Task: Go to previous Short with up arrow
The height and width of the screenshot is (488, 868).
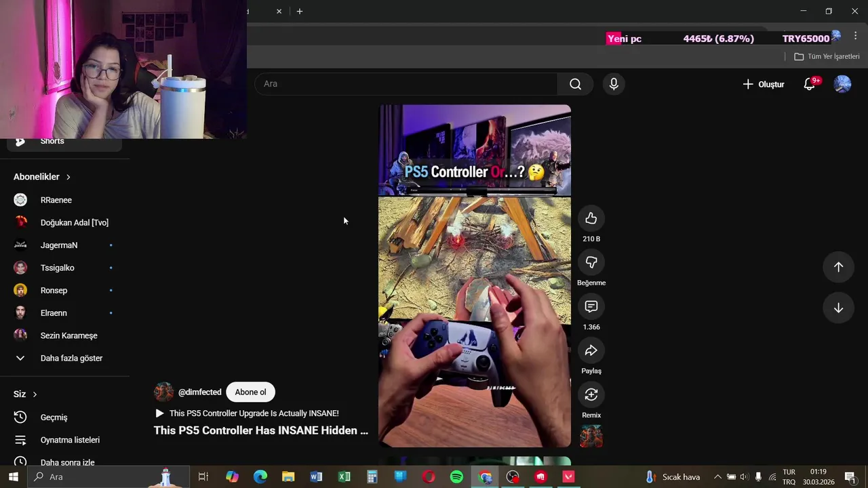Action: pos(838,267)
